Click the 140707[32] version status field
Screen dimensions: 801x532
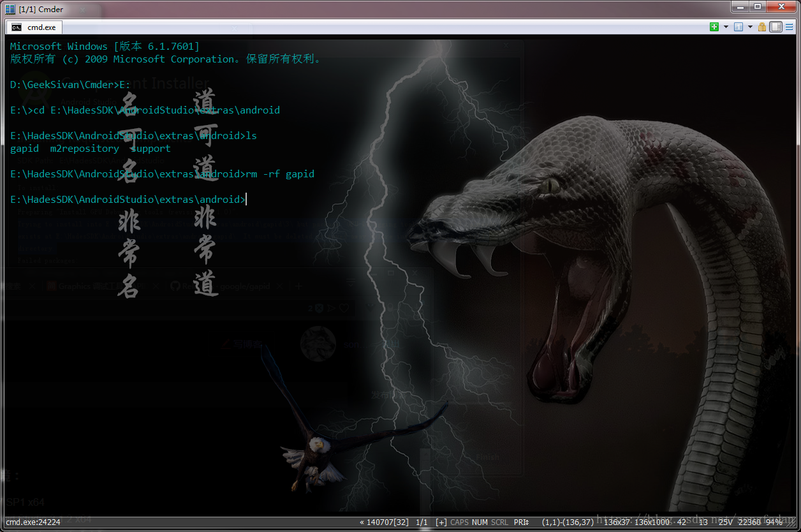tap(385, 522)
